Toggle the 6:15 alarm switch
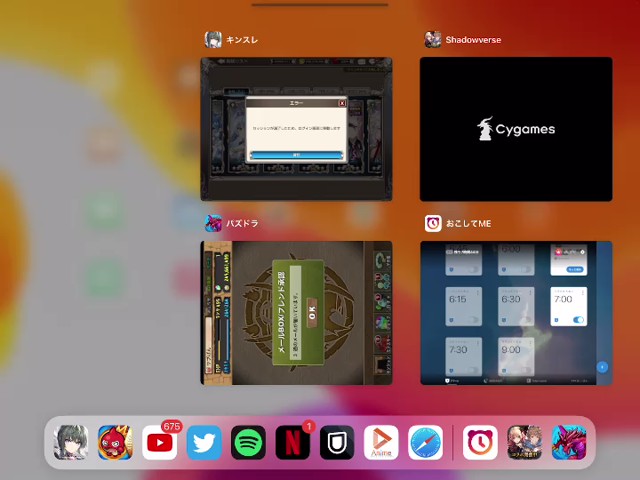Image resolution: width=640 pixels, height=480 pixels. pyautogui.click(x=473, y=320)
